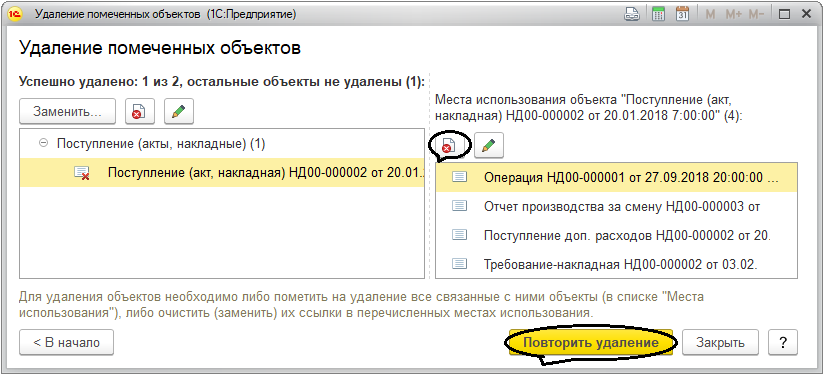Select the Требование-накладная НД00-000002 row
Image resolution: width=825 pixels, height=377 pixels.
coord(616,264)
